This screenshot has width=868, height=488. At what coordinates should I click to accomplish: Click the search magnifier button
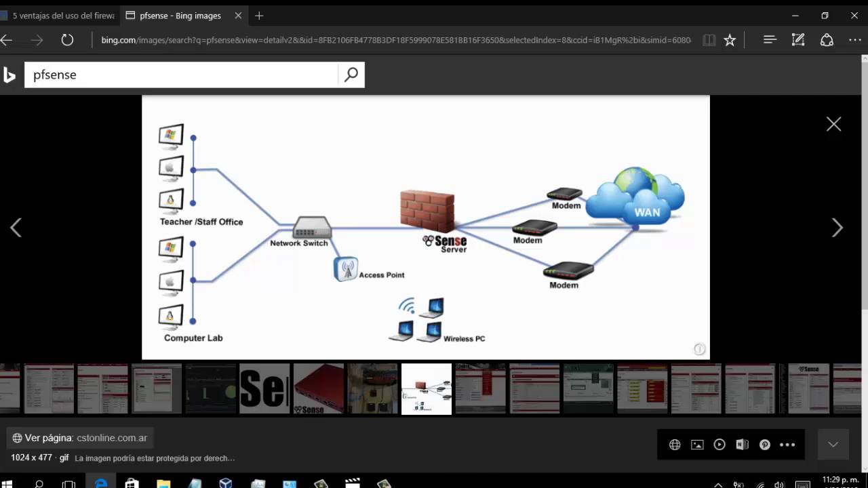click(x=351, y=75)
